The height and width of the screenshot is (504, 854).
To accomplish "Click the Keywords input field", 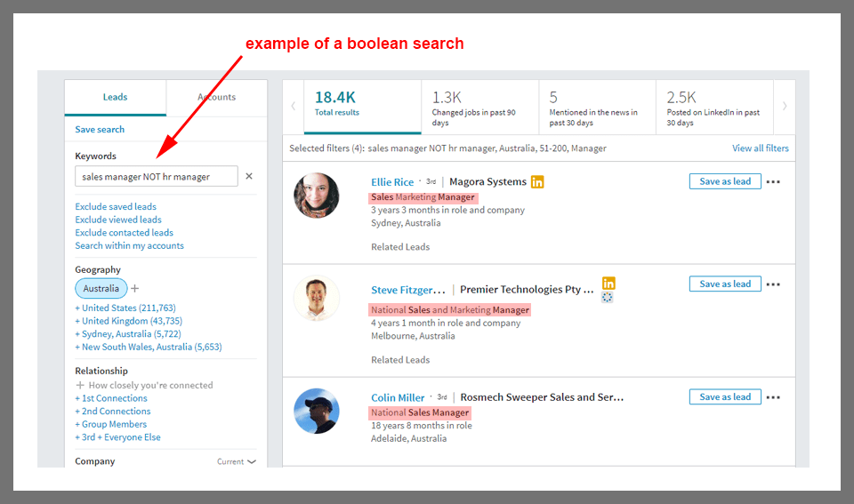I will [x=156, y=177].
